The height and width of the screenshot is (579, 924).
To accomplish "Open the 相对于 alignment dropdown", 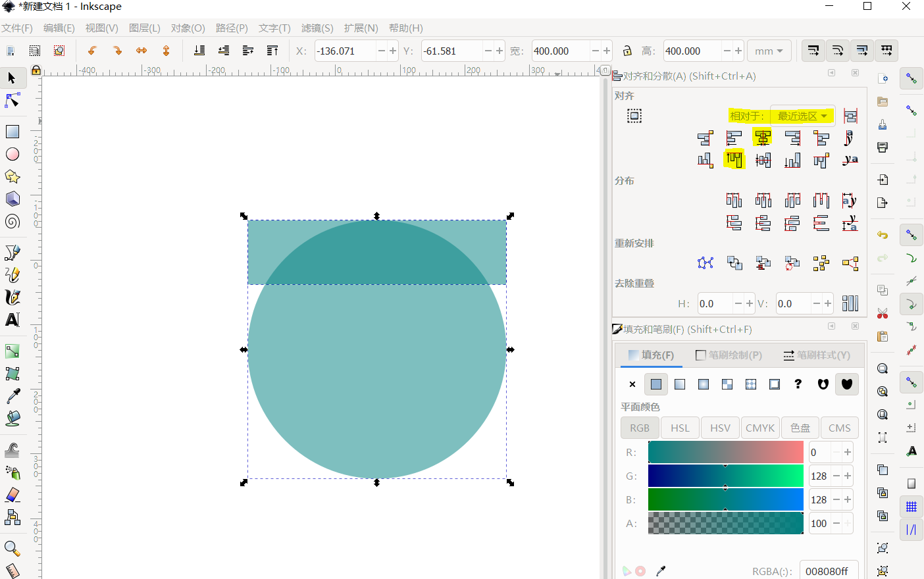I will pos(802,115).
